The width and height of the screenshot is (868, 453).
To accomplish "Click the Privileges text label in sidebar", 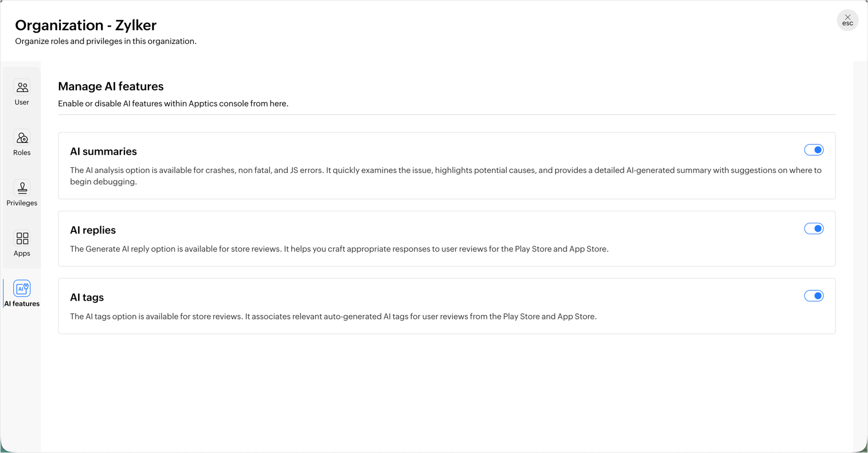I will tap(22, 203).
